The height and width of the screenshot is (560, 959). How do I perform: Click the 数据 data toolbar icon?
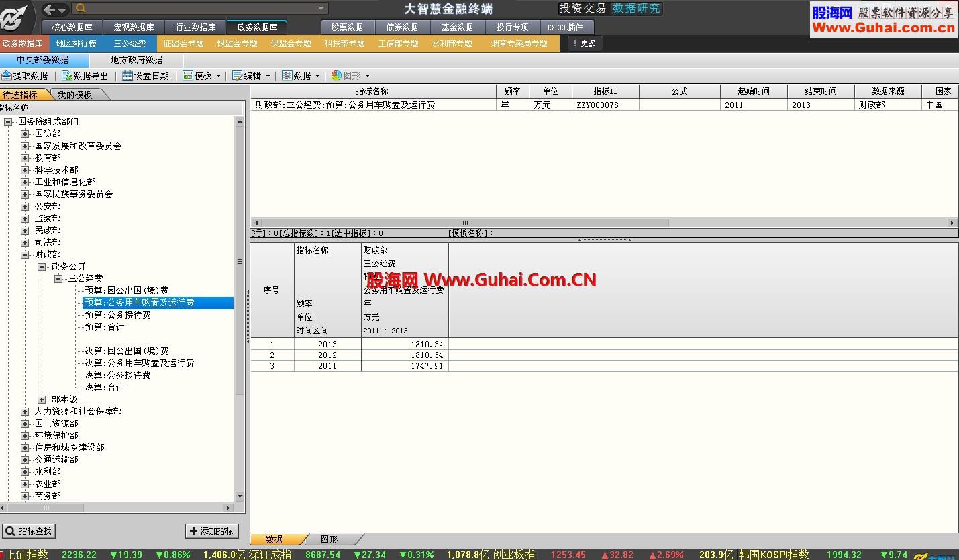[287, 76]
